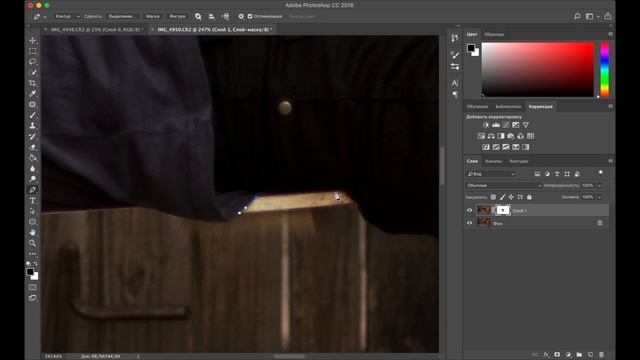Image resolution: width=640 pixels, height=360 pixels.
Task: Change the screen mode in toolbar
Action: pyautogui.click(x=32, y=298)
